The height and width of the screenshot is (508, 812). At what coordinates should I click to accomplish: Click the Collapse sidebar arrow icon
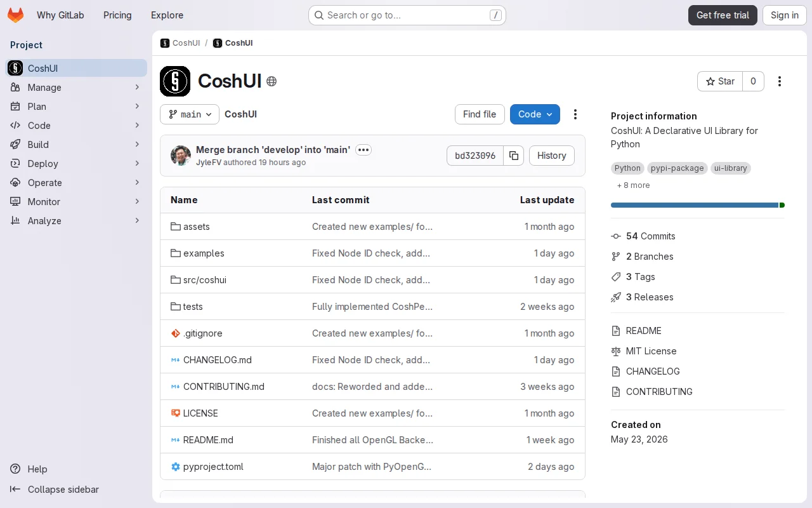click(x=15, y=489)
